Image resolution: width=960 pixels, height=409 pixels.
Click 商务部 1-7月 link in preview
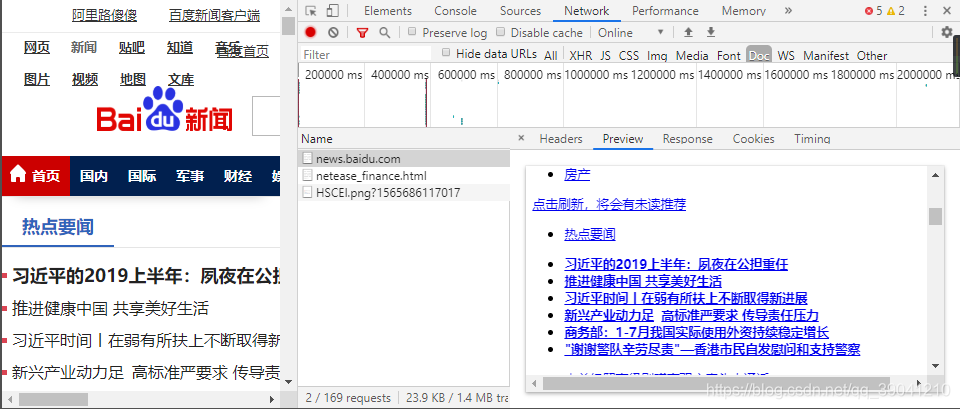(x=697, y=332)
